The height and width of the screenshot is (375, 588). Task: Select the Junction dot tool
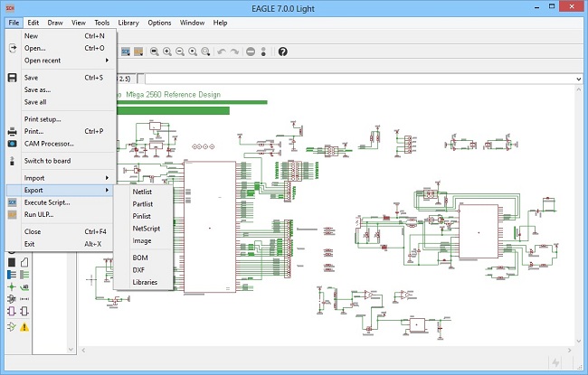[x=12, y=287]
